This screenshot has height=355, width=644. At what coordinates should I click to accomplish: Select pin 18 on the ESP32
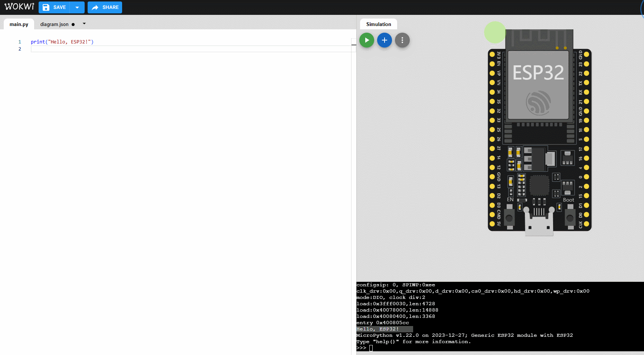point(586,130)
